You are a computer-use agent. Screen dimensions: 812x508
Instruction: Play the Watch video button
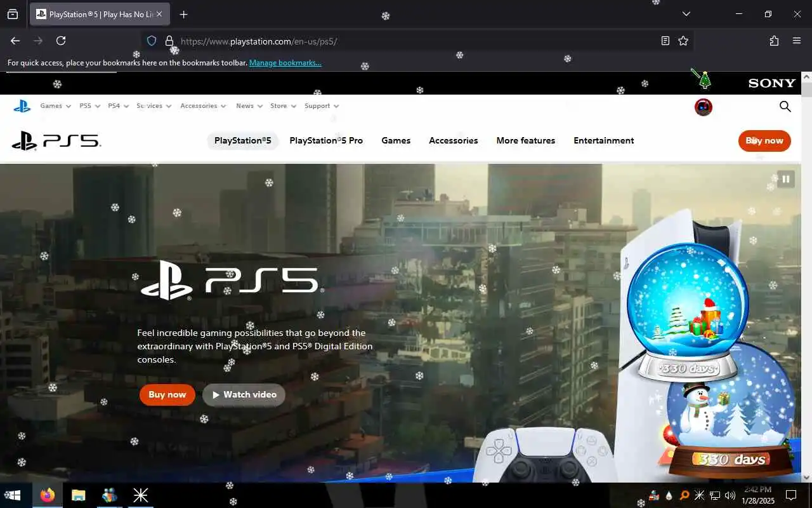click(x=244, y=394)
